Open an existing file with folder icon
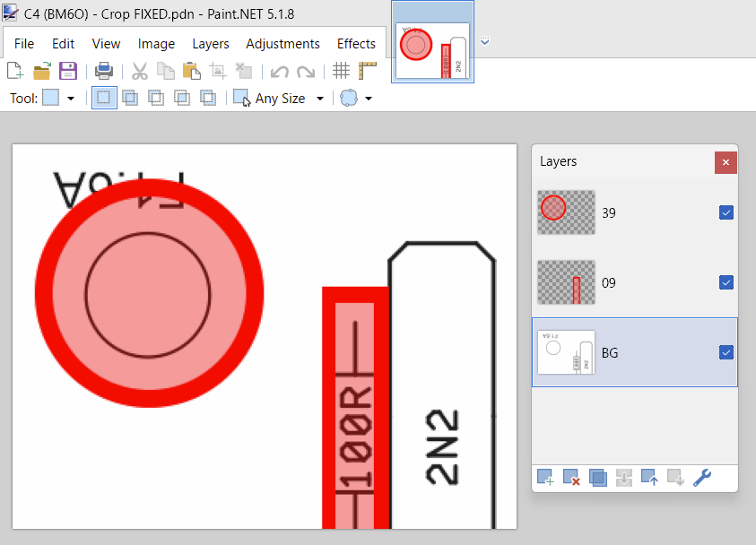Viewport: 756px width, 545px height. pos(42,71)
